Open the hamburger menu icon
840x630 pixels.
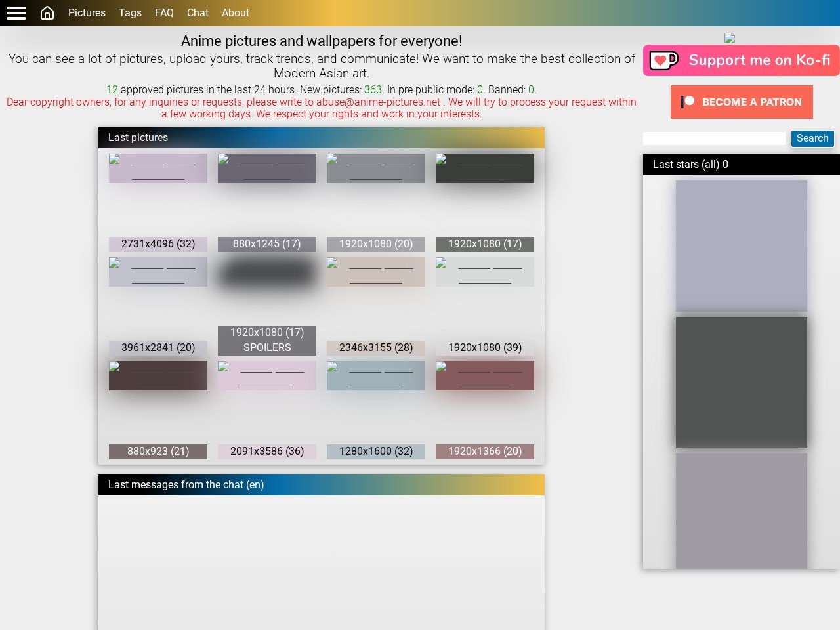tap(16, 13)
